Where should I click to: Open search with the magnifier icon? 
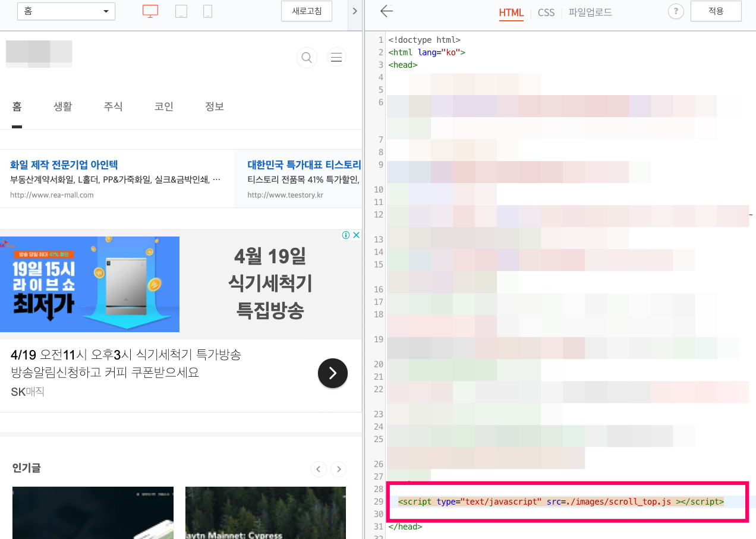click(x=307, y=57)
